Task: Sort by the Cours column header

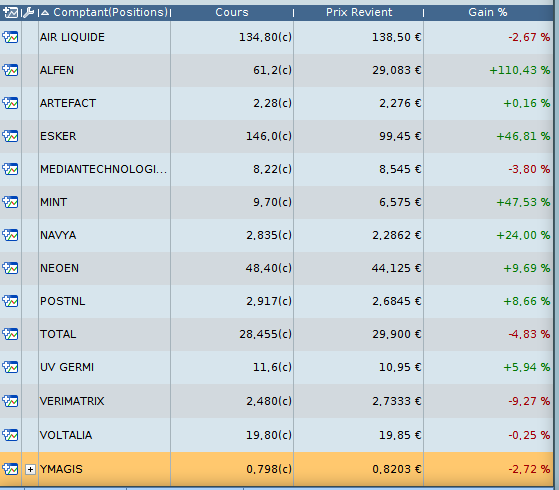Action: (x=232, y=12)
